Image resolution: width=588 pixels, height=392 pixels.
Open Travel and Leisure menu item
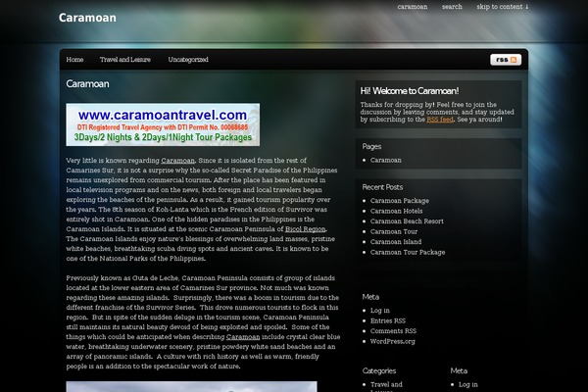pyautogui.click(x=124, y=59)
